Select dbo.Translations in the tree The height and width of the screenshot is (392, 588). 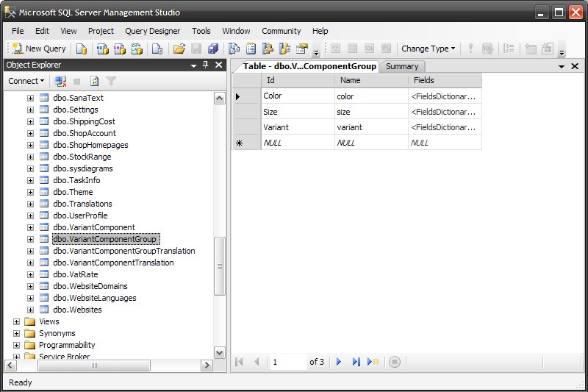pyautogui.click(x=82, y=204)
